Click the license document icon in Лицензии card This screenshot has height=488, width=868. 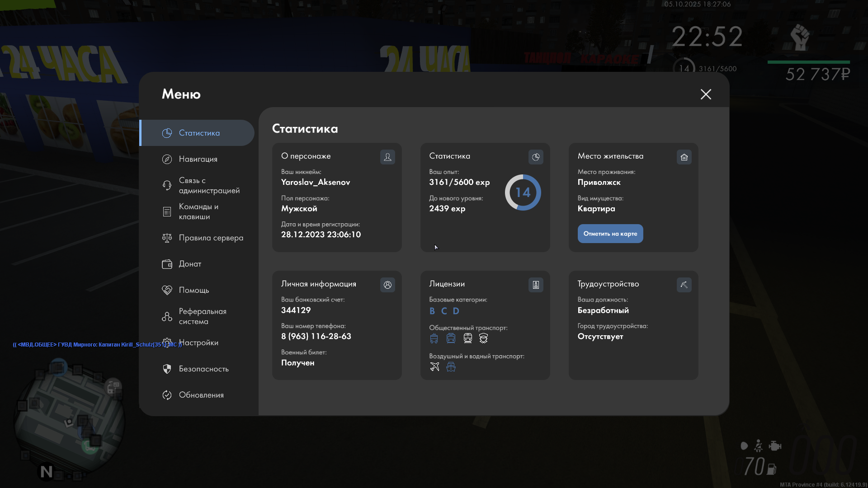tap(536, 285)
